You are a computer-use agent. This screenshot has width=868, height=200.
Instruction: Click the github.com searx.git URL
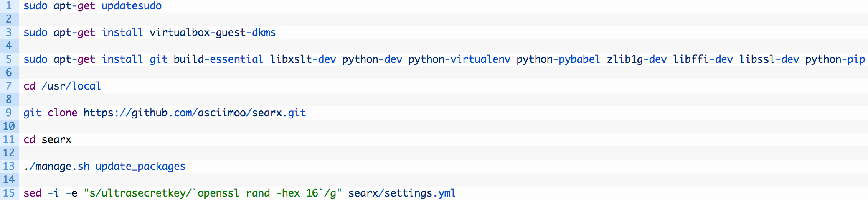click(x=195, y=113)
